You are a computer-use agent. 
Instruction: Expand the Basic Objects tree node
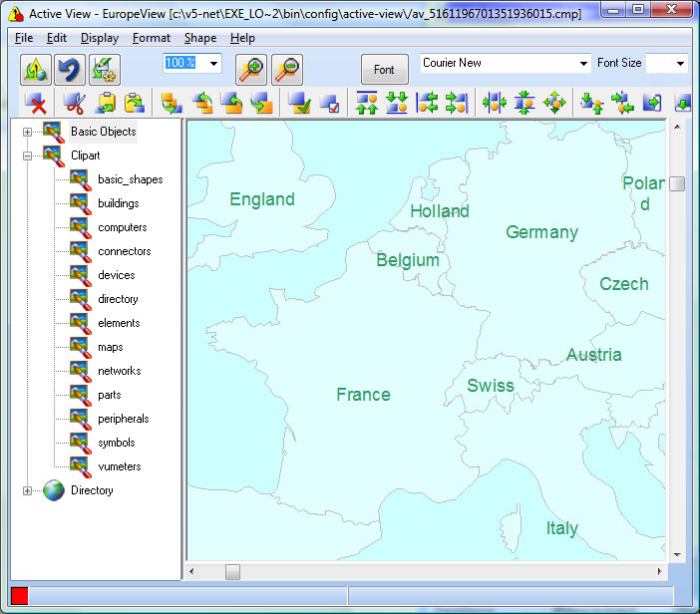tap(28, 132)
